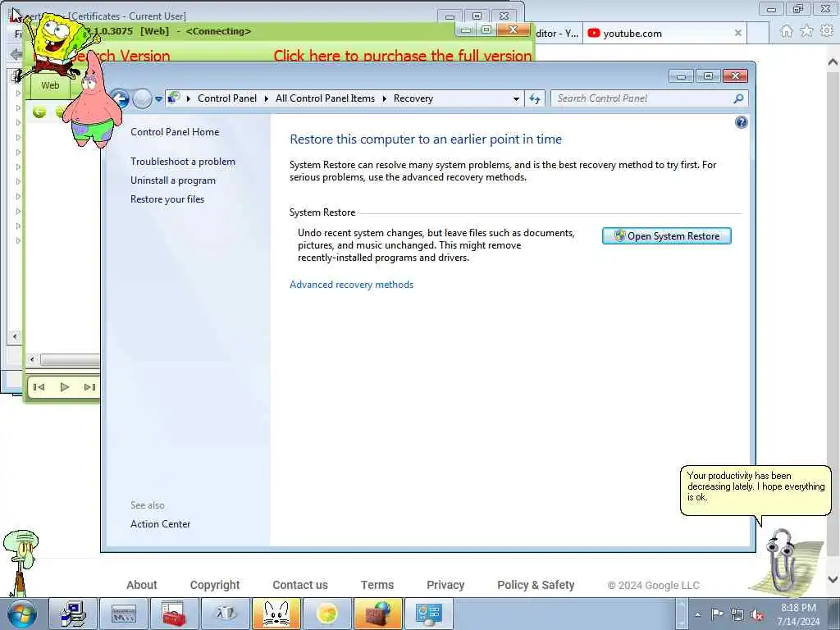Expand the arrow before Control Panel breadcrumb
This screenshot has height=630, width=840.
pyautogui.click(x=189, y=98)
